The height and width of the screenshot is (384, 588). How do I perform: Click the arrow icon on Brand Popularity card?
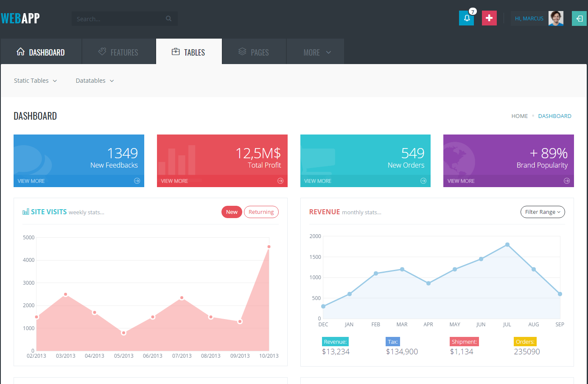[x=566, y=181]
